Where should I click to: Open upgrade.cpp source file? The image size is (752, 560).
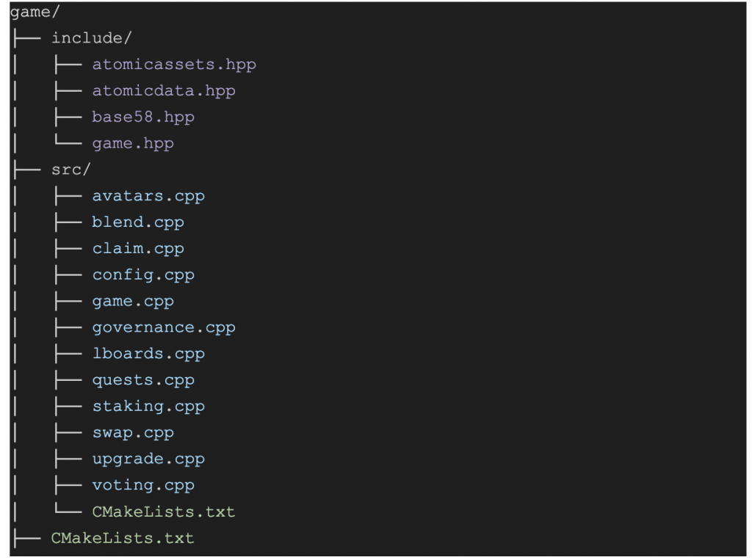click(148, 459)
